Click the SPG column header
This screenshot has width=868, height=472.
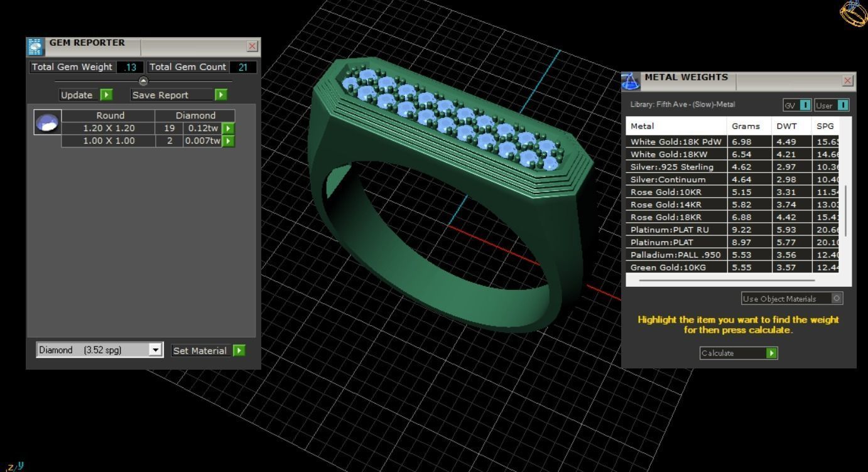[x=825, y=126]
